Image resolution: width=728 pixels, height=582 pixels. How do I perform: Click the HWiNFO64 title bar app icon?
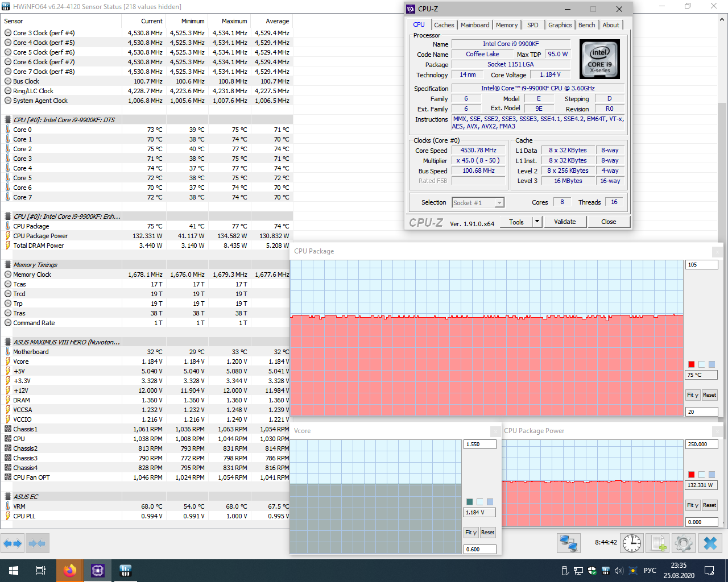point(6,6)
